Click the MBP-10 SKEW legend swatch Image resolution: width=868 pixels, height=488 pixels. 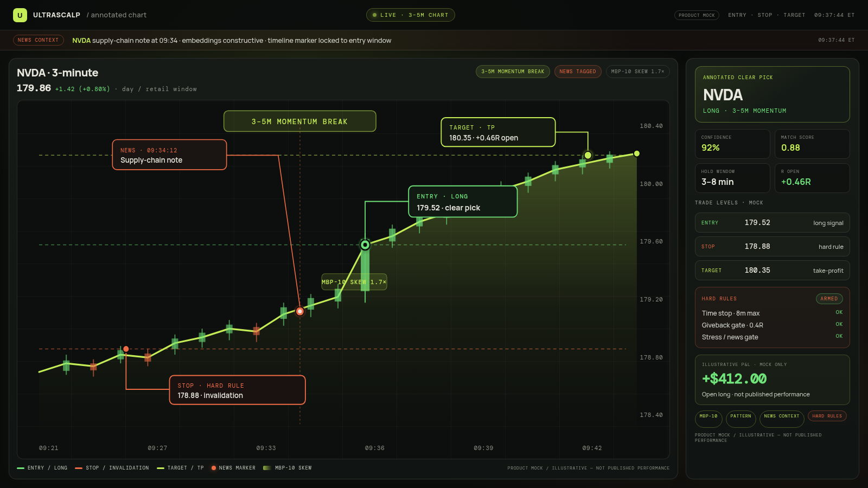(x=267, y=468)
